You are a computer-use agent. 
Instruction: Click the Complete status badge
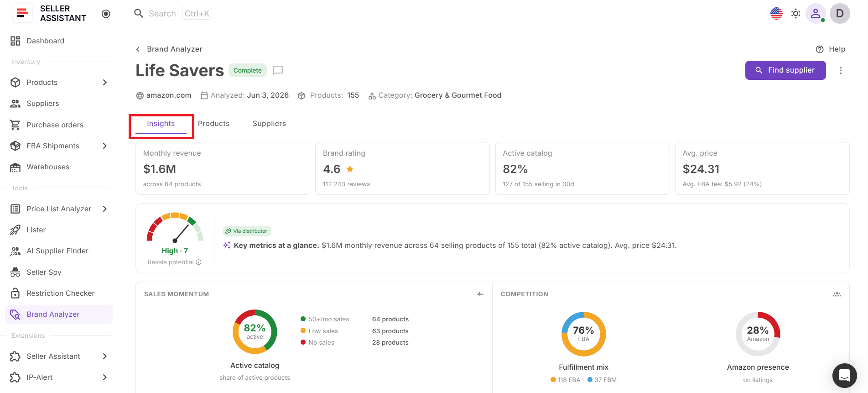click(x=248, y=70)
